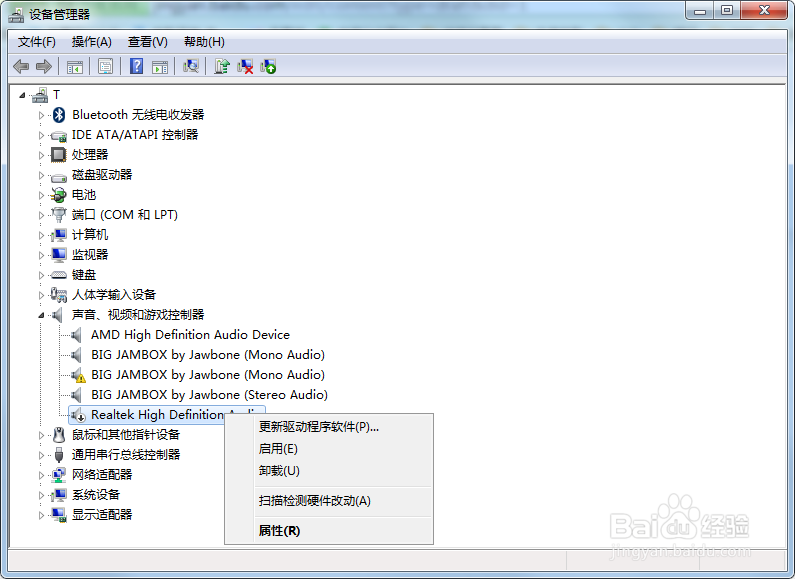Click the 显示适配器 display adapter icon
Viewport: 795px width, 579px height.
coord(59,515)
